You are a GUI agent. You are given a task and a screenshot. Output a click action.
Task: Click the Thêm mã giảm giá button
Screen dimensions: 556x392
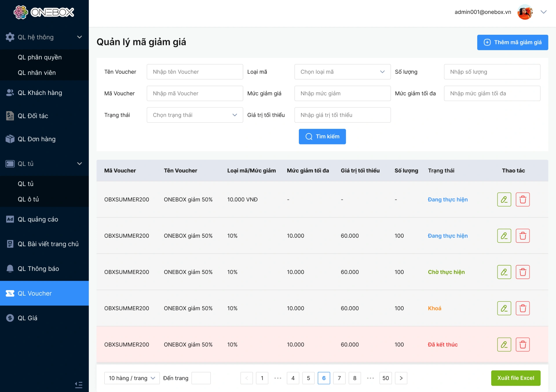[x=512, y=42]
